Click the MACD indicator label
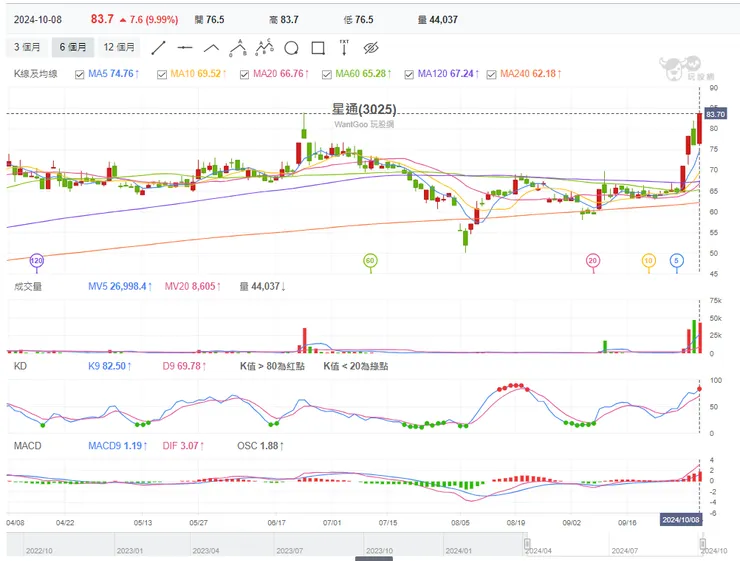Viewport: 740px width, 561px height. click(27, 446)
